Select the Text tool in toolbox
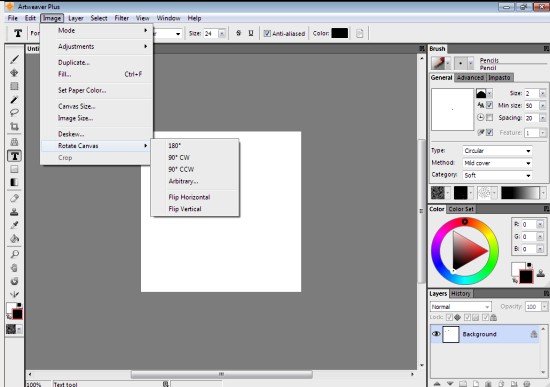Viewport: 550px width, 387px height. tap(14, 156)
